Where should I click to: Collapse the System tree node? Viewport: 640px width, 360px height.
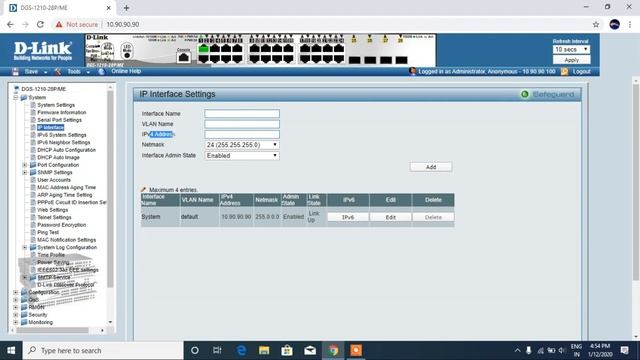pos(16,98)
